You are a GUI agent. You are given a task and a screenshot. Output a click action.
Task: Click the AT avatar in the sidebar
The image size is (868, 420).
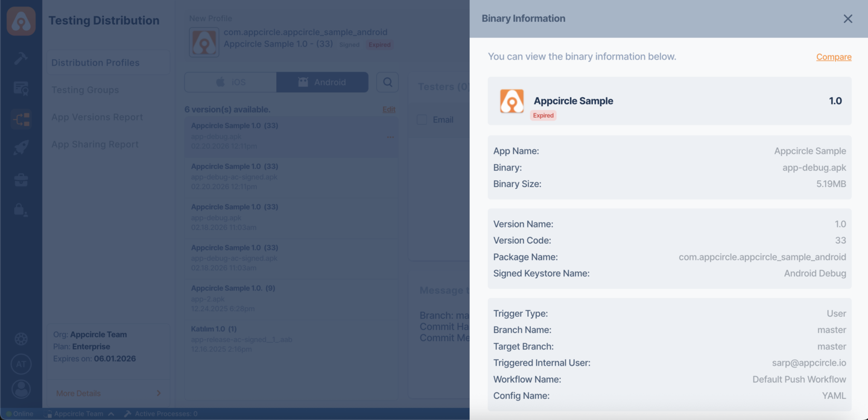point(21,364)
